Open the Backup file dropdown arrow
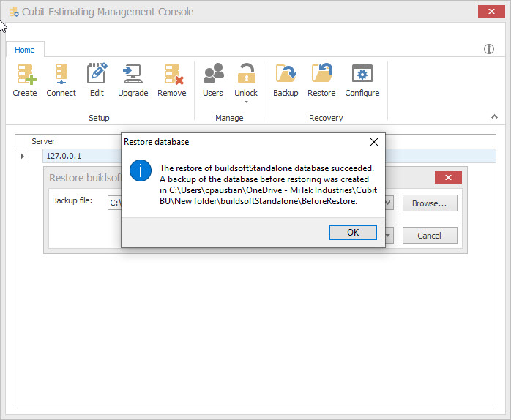The width and height of the screenshot is (511, 420). point(388,203)
